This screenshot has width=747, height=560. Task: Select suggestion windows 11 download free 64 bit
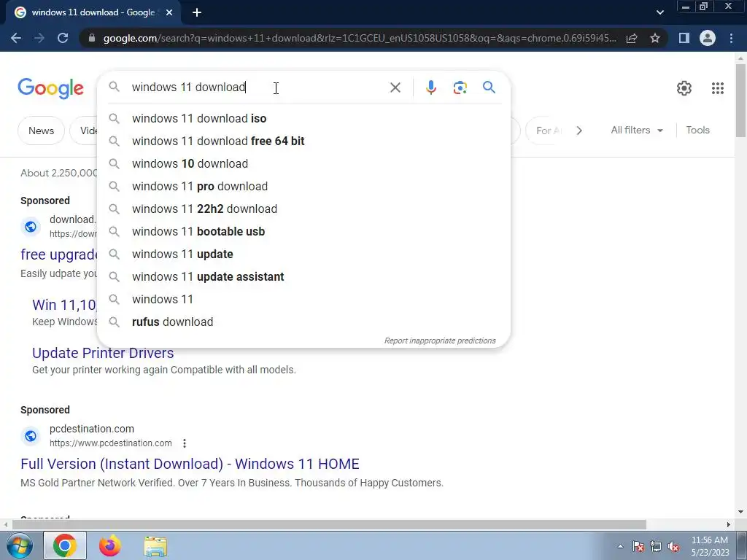click(303, 141)
